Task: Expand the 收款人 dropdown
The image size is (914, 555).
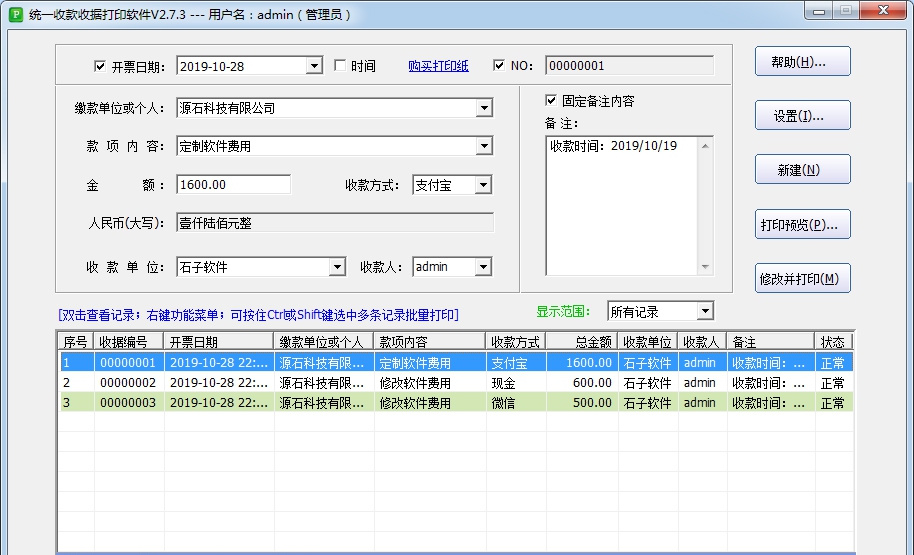Action: pos(483,267)
